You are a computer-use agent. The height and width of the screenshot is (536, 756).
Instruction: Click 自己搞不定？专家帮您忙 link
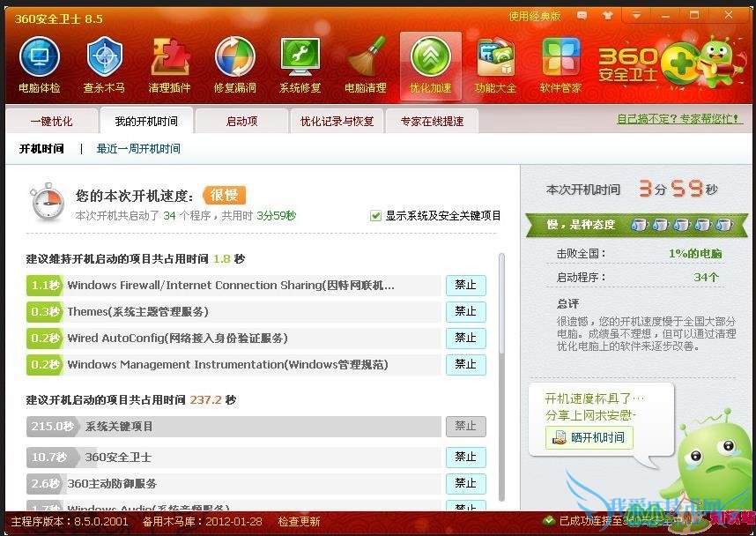[x=680, y=119]
